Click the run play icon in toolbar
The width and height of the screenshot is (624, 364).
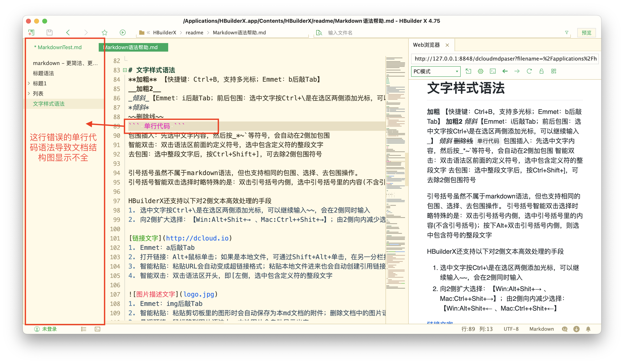pos(122,32)
